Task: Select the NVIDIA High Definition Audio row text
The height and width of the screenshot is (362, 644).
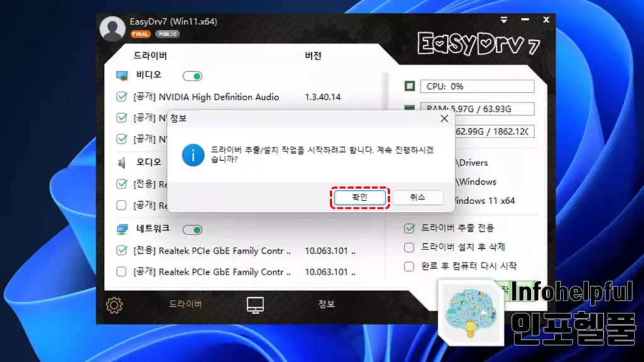Action: tap(206, 97)
